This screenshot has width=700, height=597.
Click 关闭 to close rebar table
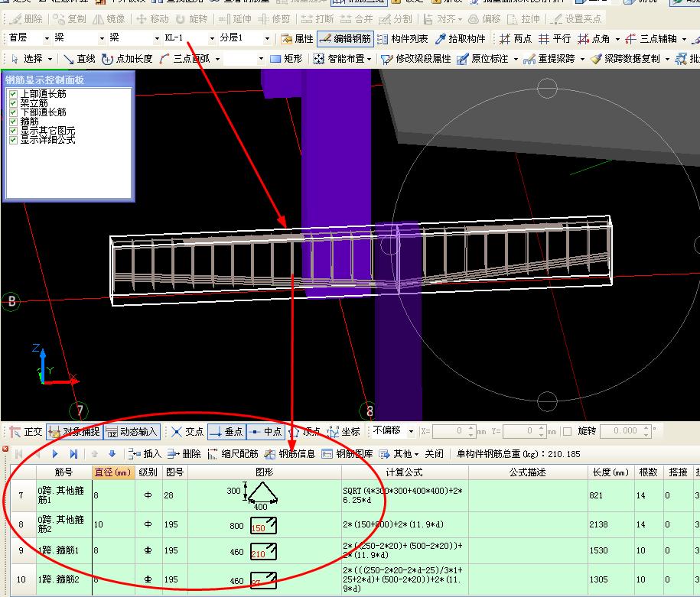[x=434, y=454]
